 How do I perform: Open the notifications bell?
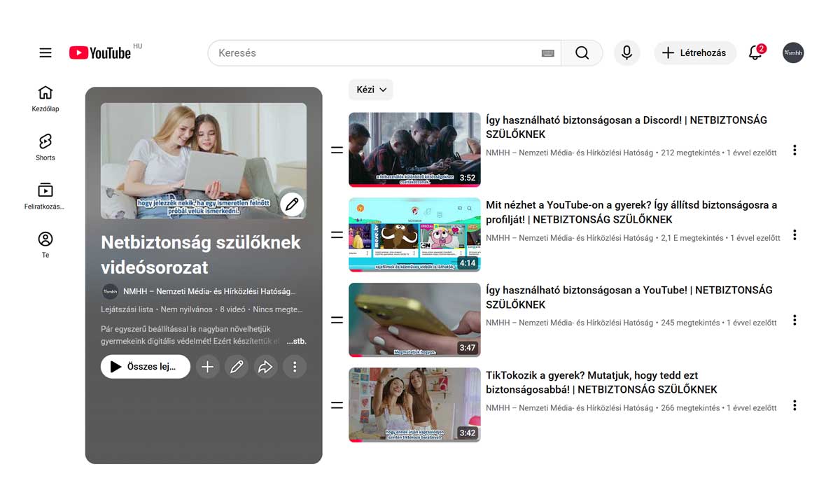click(x=755, y=53)
